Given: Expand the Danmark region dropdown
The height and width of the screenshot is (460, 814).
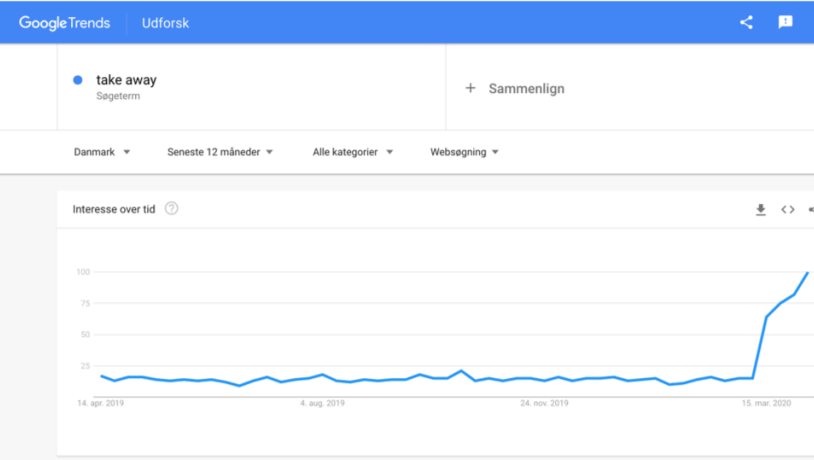Looking at the screenshot, I should pos(102,152).
